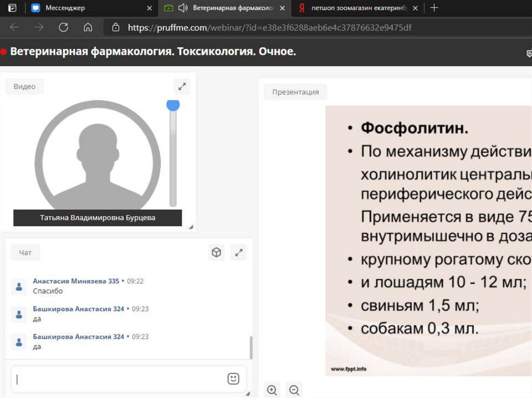Viewport: 532px width, 398px height.
Task: Expand the video panel to fullscreen
Action: (x=182, y=87)
